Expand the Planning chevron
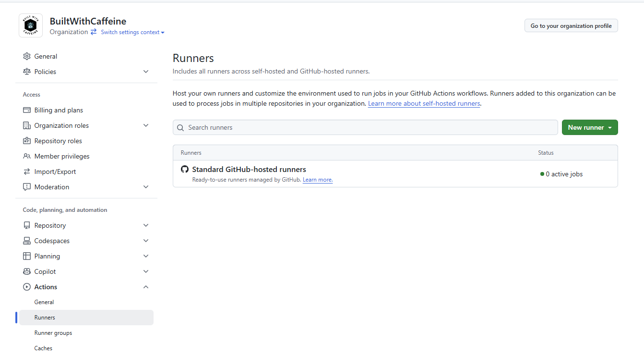The height and width of the screenshot is (356, 644). point(146,256)
